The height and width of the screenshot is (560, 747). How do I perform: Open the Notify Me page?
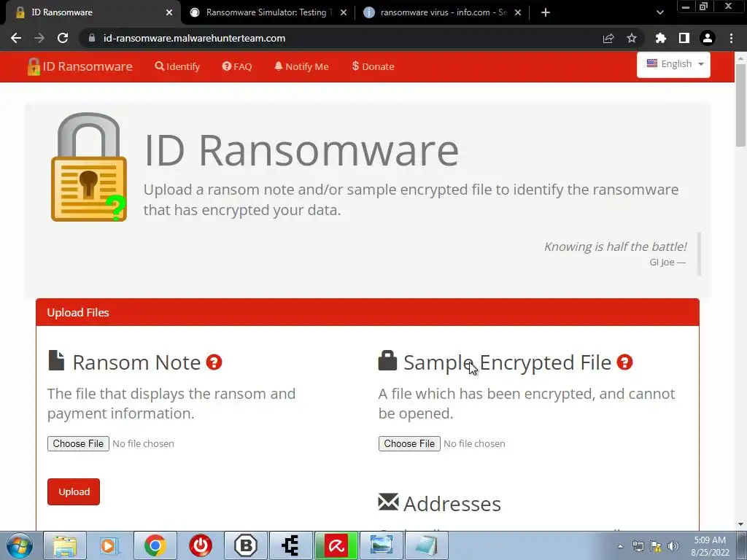pyautogui.click(x=301, y=66)
